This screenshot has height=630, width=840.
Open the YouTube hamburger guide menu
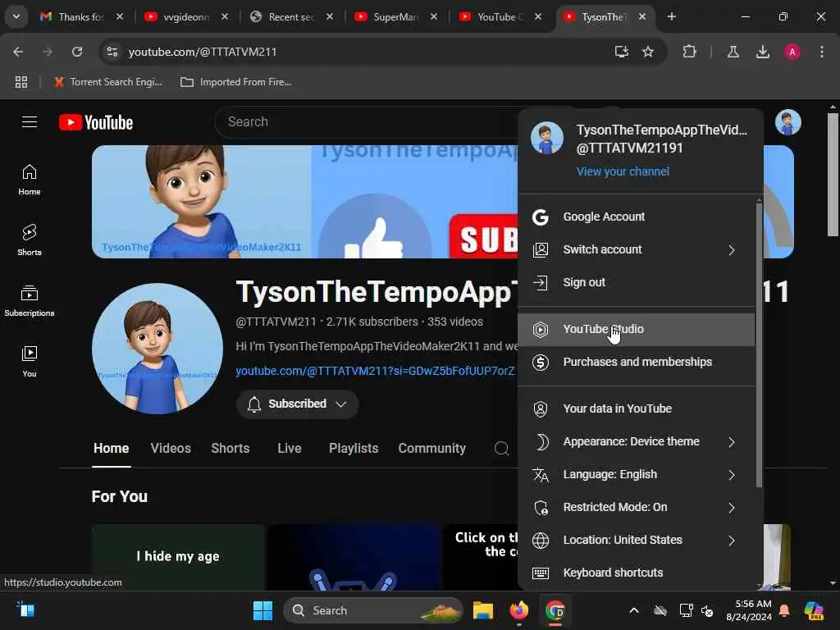[x=30, y=122]
